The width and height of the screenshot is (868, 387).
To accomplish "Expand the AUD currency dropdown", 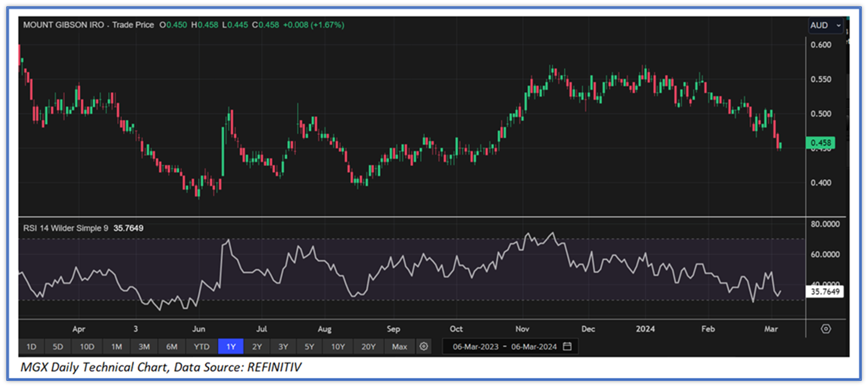I will 826,26.
